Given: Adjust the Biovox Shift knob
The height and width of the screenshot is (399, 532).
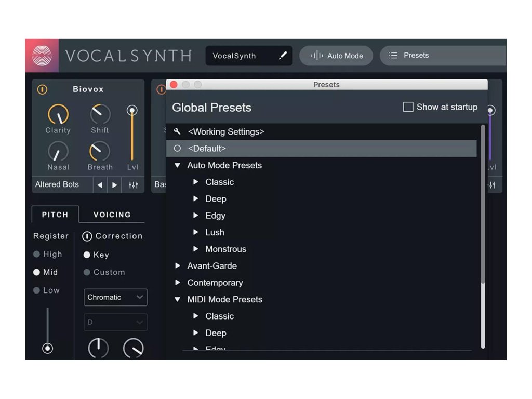Looking at the screenshot, I should [100, 114].
